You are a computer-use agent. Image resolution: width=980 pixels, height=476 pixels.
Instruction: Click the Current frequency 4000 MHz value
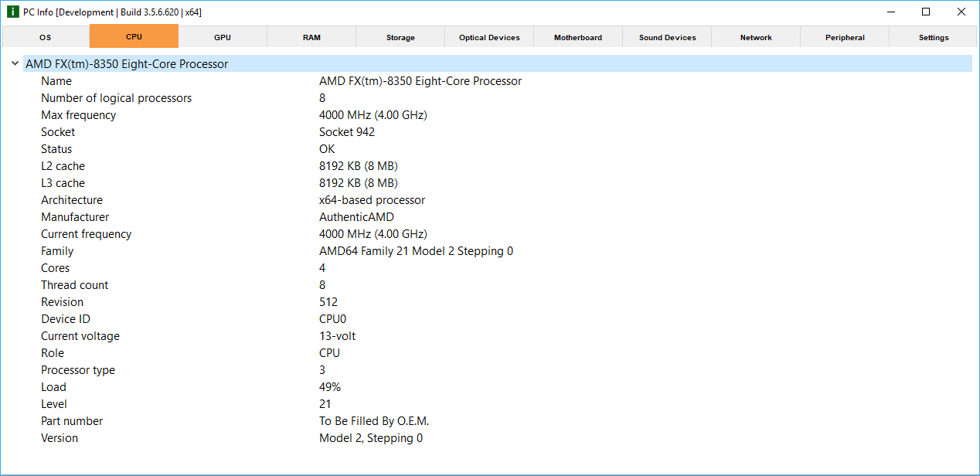pyautogui.click(x=373, y=234)
